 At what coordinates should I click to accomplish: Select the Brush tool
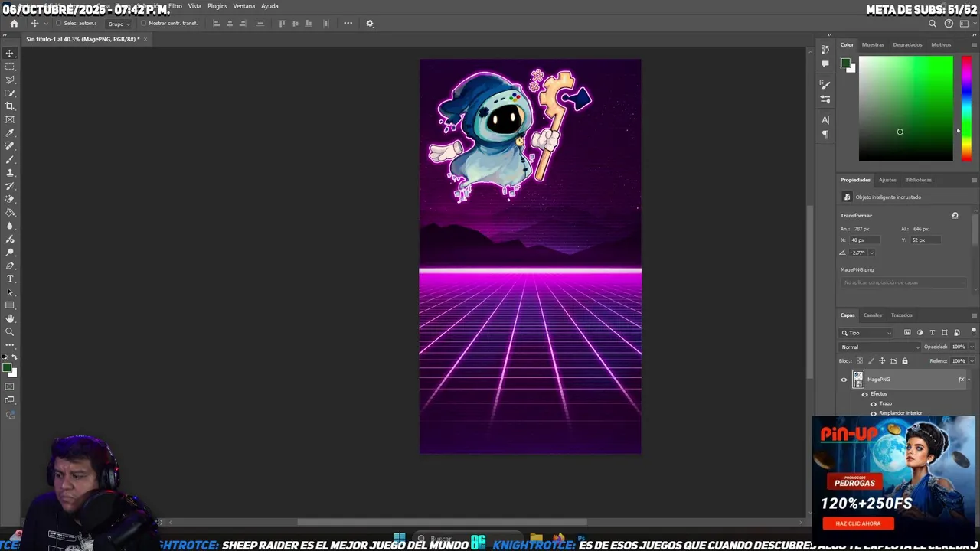point(10,159)
